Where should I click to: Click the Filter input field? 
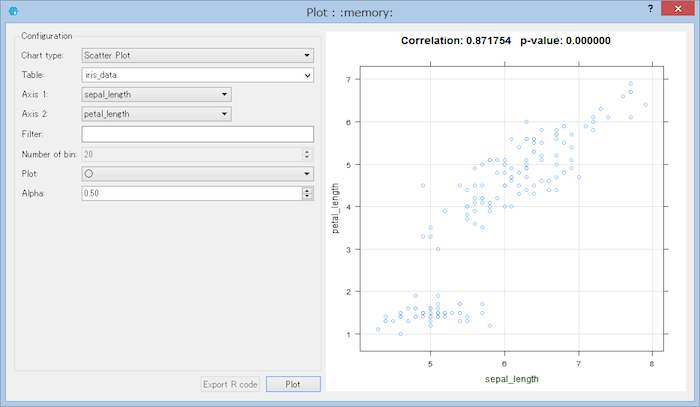click(197, 134)
